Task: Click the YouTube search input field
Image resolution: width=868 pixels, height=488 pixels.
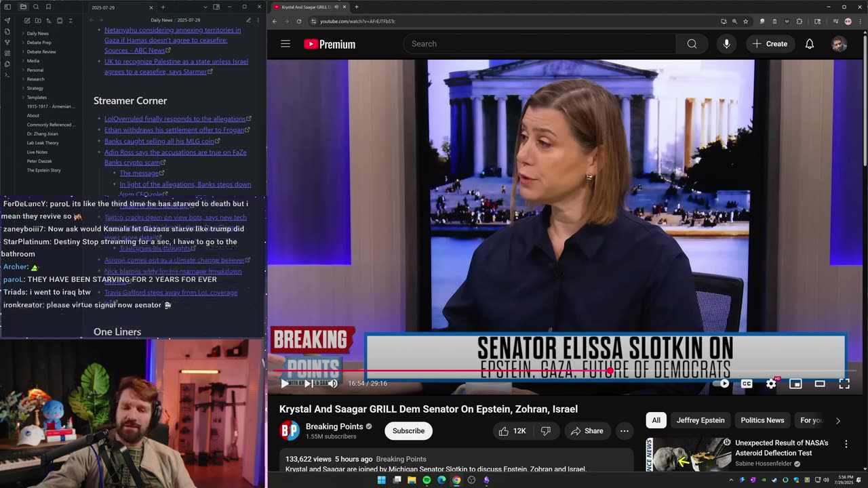Action: [540, 44]
